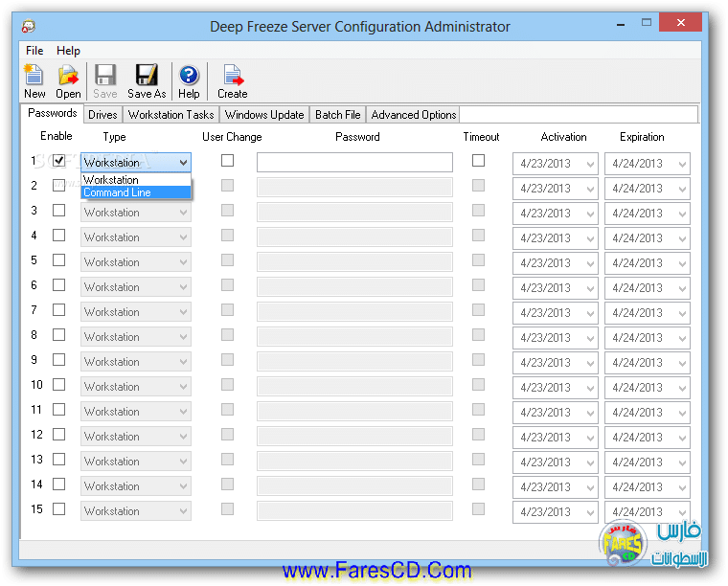Uncheck Enable checkbox for password row 1
728x586 pixels.
[59, 161]
